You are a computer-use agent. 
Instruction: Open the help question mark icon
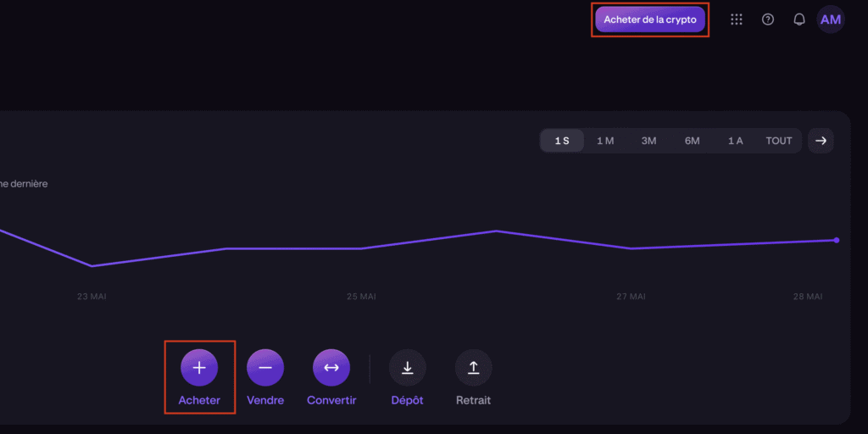point(768,19)
